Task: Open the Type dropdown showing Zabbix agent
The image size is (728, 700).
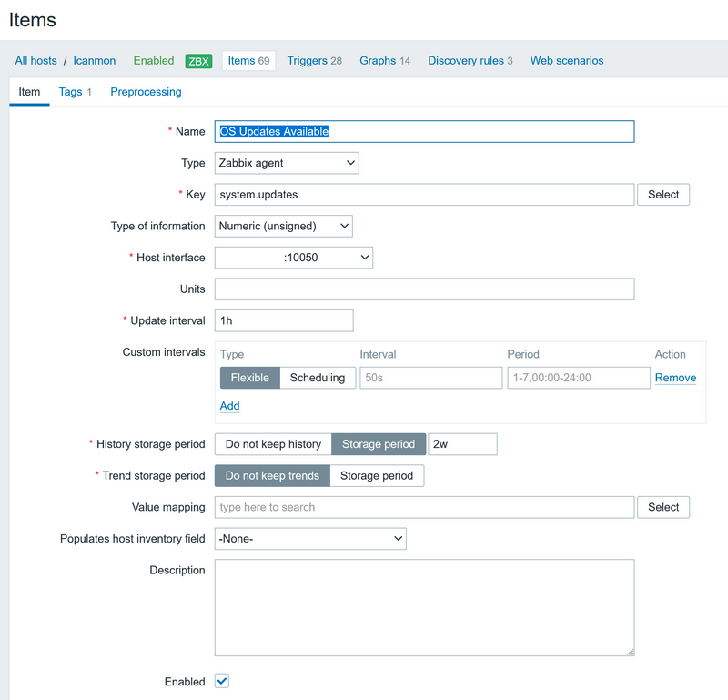Action: click(x=287, y=163)
